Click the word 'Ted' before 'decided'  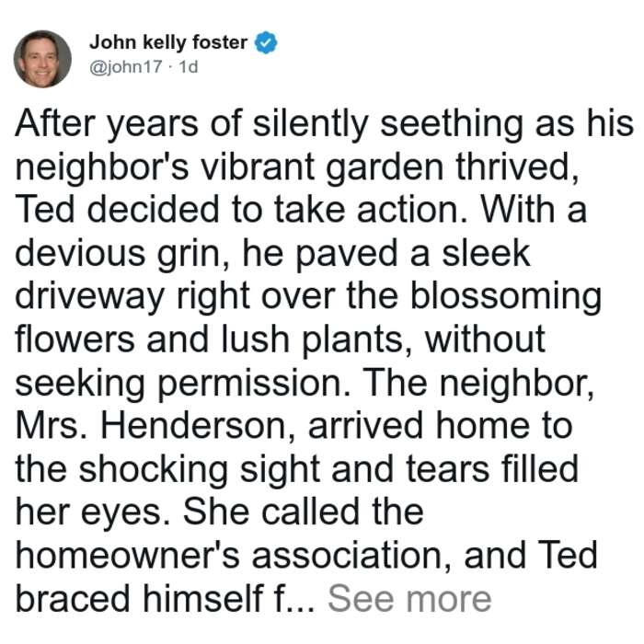point(45,209)
